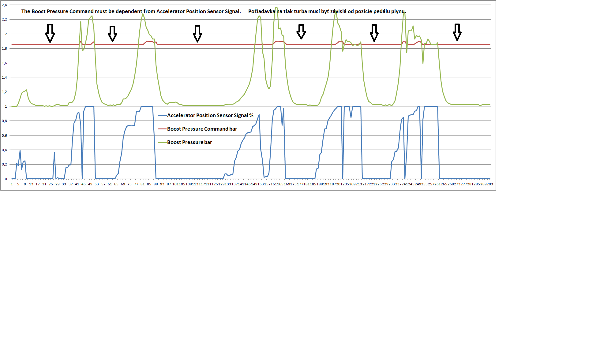This screenshot has height=364, width=600.
Task: Click the English chart title text
Action: pyautogui.click(x=131, y=12)
